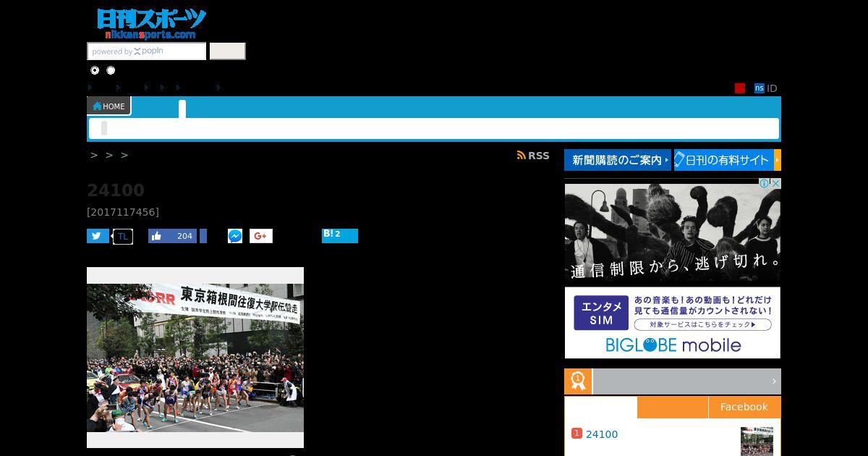Expand the ranking header chevron
Viewport: 868px width, 456px height.
tap(773, 381)
